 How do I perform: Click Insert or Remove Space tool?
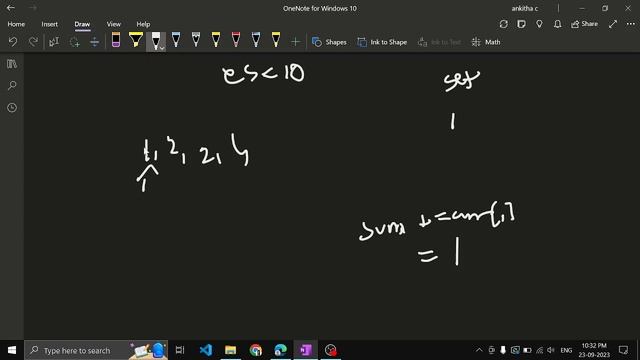[x=94, y=42]
